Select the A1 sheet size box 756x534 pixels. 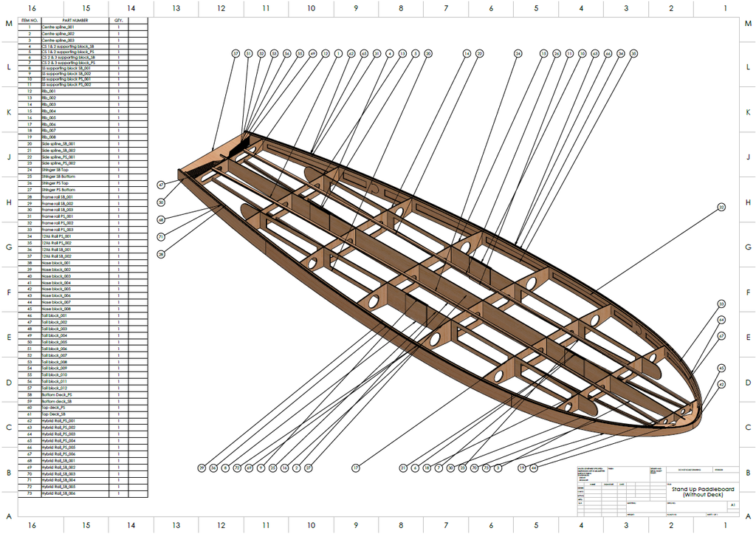tap(732, 505)
